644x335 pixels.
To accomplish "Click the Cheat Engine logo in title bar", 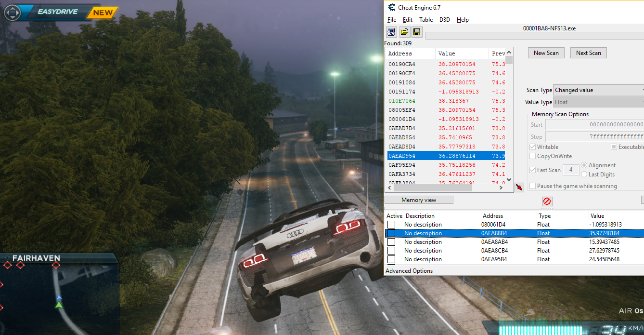I will tap(391, 7).
